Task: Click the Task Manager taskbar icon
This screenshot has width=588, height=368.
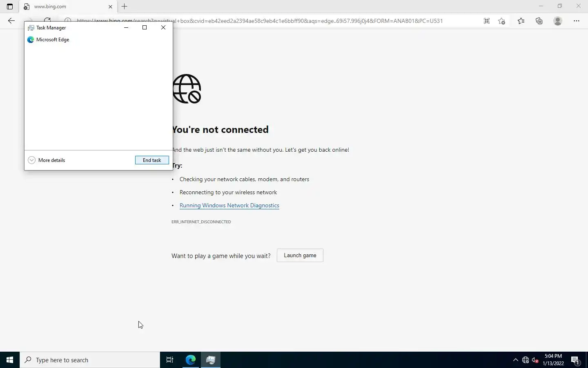Action: click(211, 360)
